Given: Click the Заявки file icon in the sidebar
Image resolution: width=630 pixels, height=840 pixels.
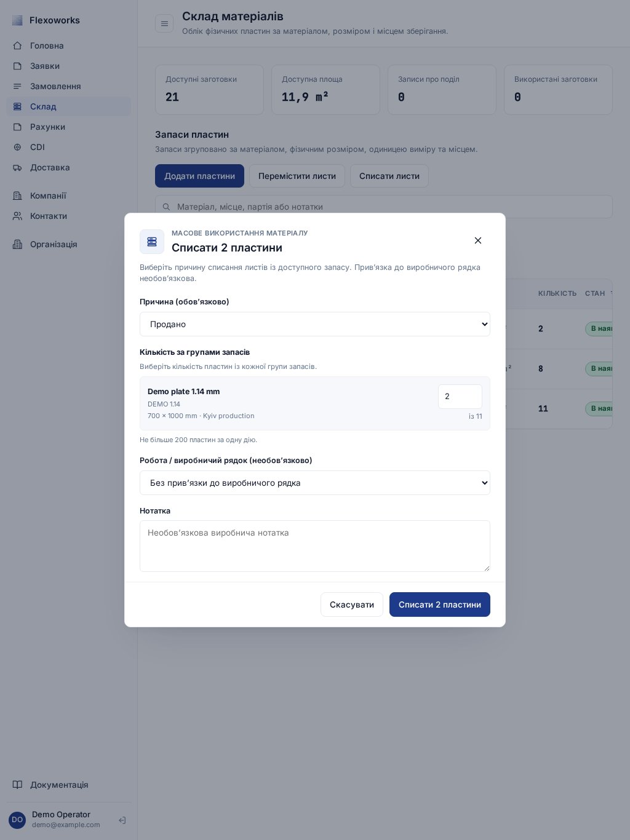Looking at the screenshot, I should [x=18, y=66].
